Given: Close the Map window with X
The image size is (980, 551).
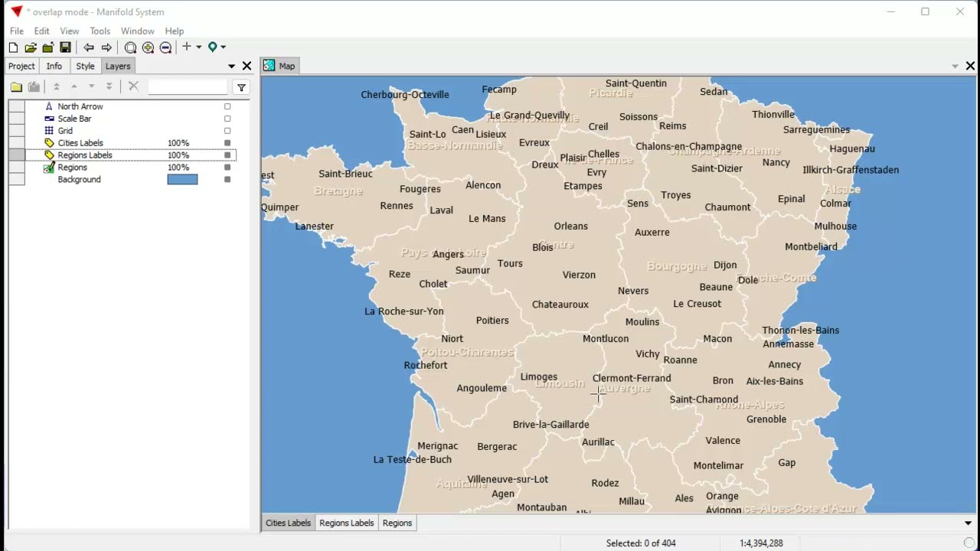Looking at the screenshot, I should click(x=970, y=67).
